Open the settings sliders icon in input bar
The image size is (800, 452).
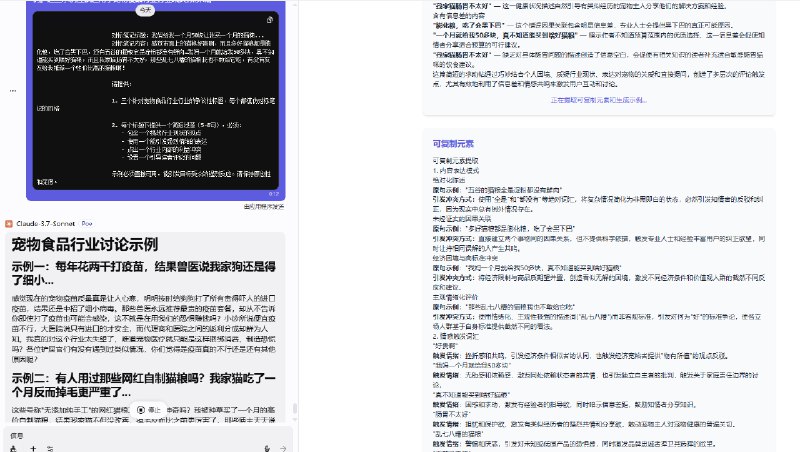click(50, 449)
